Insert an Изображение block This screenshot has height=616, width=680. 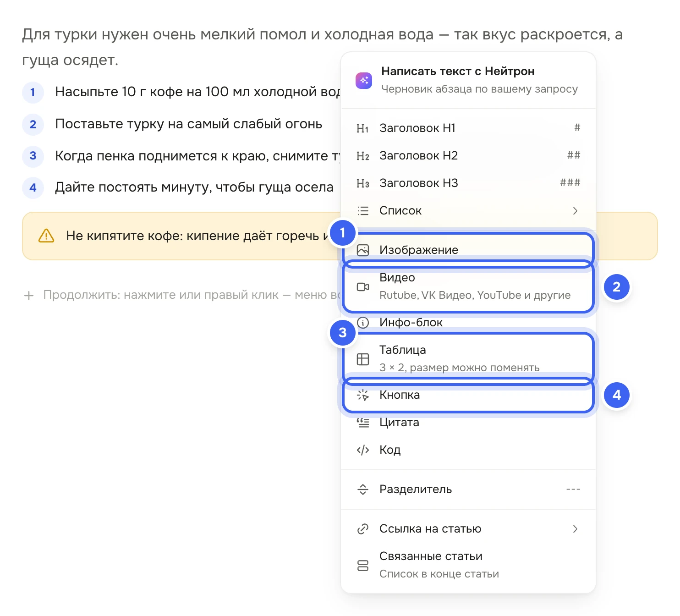click(x=468, y=250)
